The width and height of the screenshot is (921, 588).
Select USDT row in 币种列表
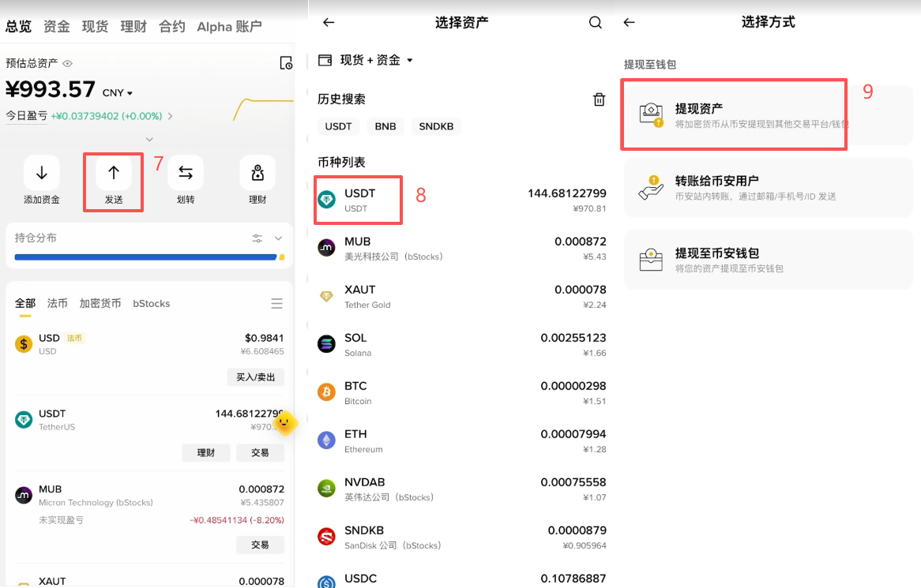(461, 200)
